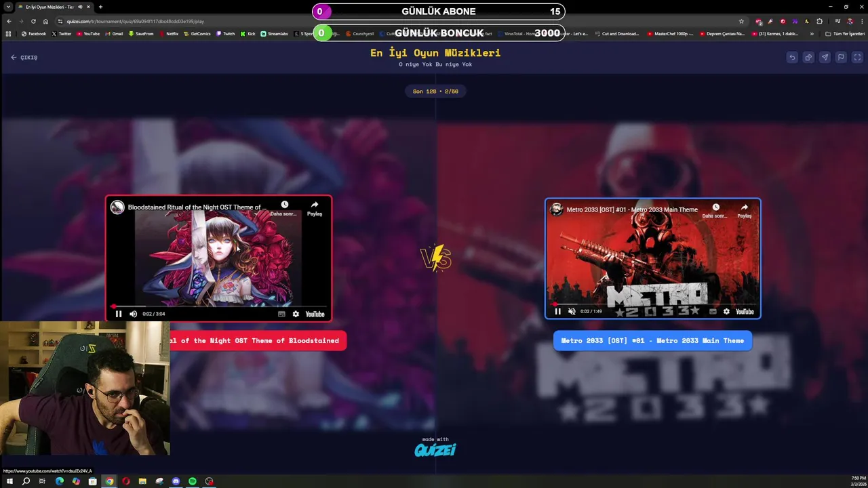Reload the page
Viewport: 868px width, 488px height.
[x=33, y=21]
